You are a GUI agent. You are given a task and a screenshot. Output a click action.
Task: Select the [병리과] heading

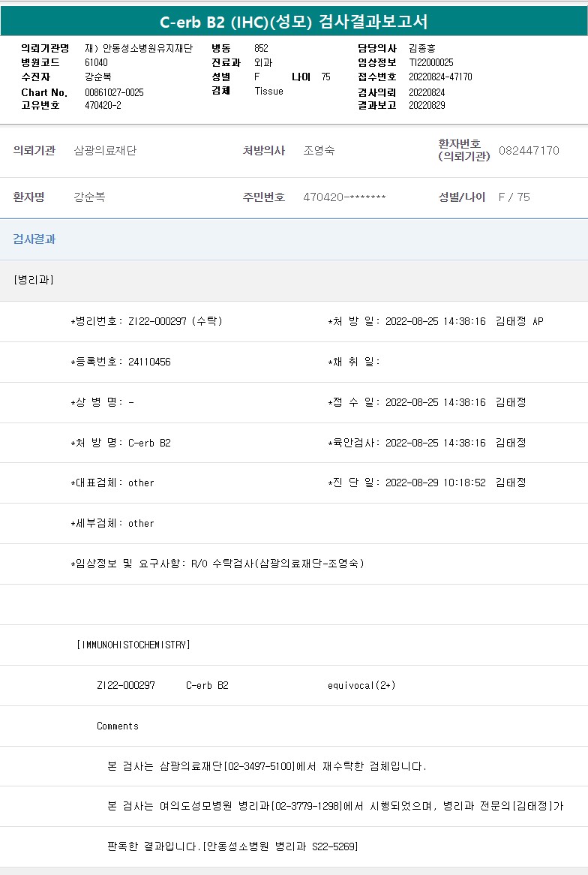(x=34, y=280)
